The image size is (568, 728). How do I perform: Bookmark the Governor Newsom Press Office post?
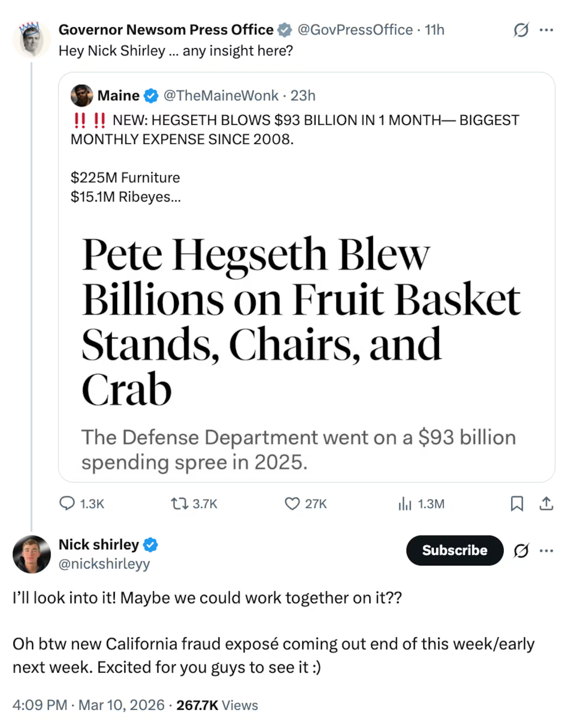pyautogui.click(x=517, y=504)
